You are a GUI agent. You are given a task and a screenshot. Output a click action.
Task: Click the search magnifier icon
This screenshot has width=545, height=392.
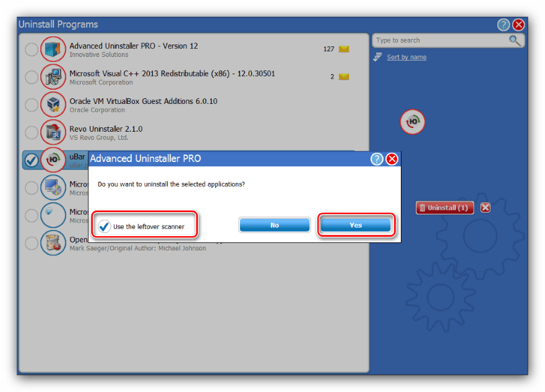(x=515, y=41)
